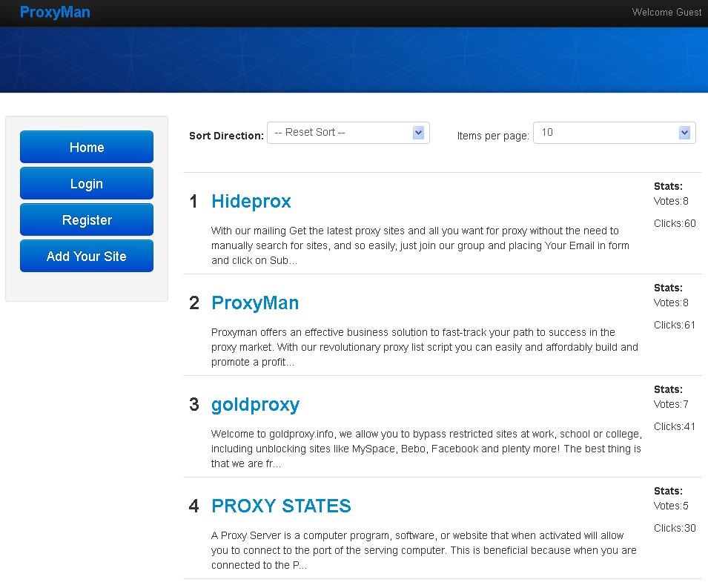Select 'Clicks:61' in ProxyMan stats

[x=675, y=325]
